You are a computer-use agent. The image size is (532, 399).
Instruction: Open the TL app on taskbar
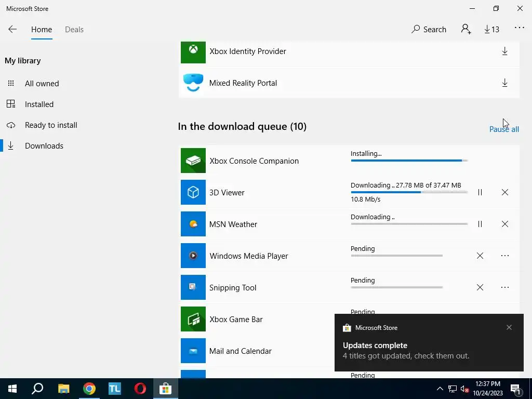(115, 389)
